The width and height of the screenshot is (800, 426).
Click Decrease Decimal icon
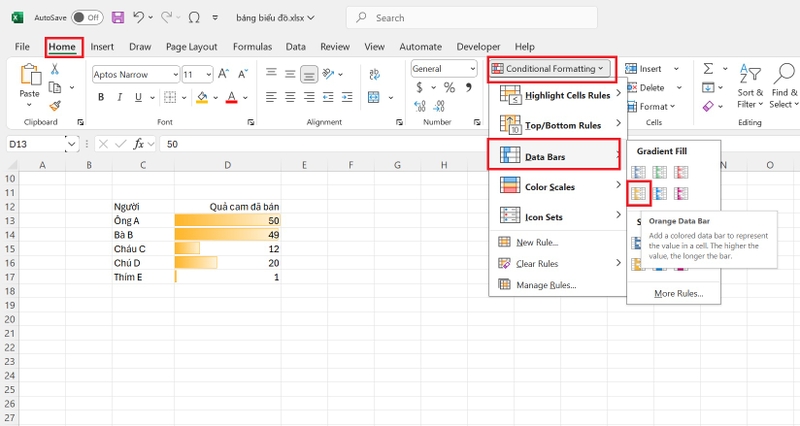[439, 106]
